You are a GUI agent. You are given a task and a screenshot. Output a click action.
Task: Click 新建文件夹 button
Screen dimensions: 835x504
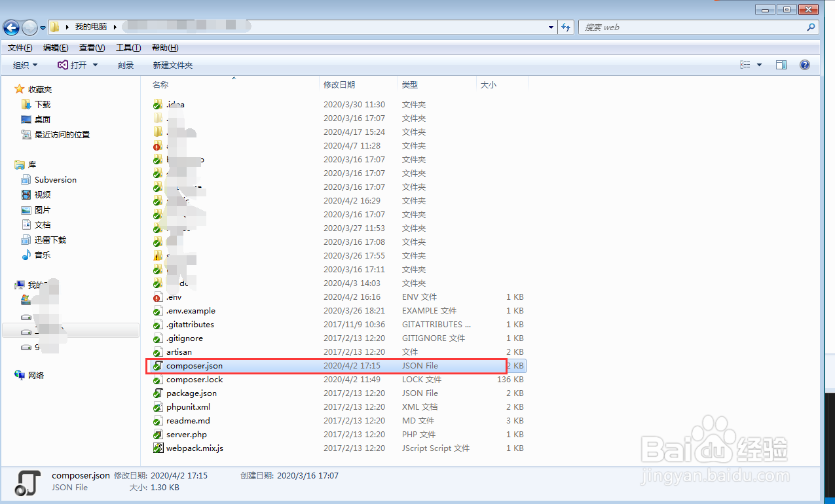click(173, 65)
